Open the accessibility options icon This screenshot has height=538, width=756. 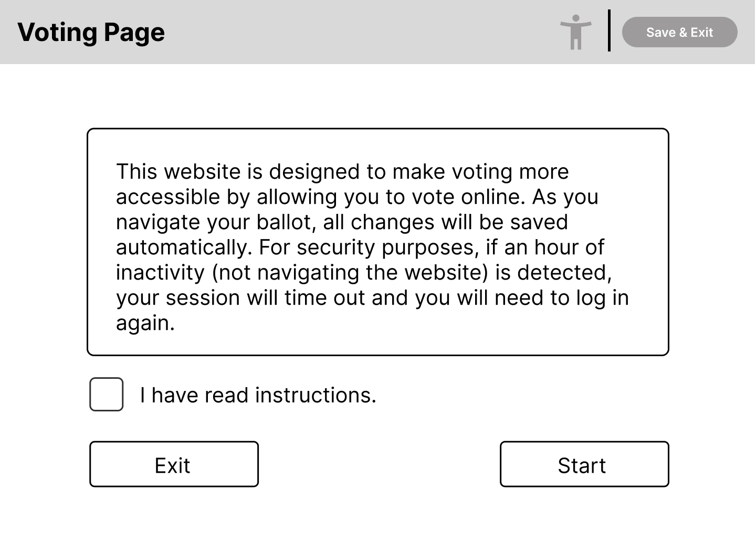pos(575,32)
